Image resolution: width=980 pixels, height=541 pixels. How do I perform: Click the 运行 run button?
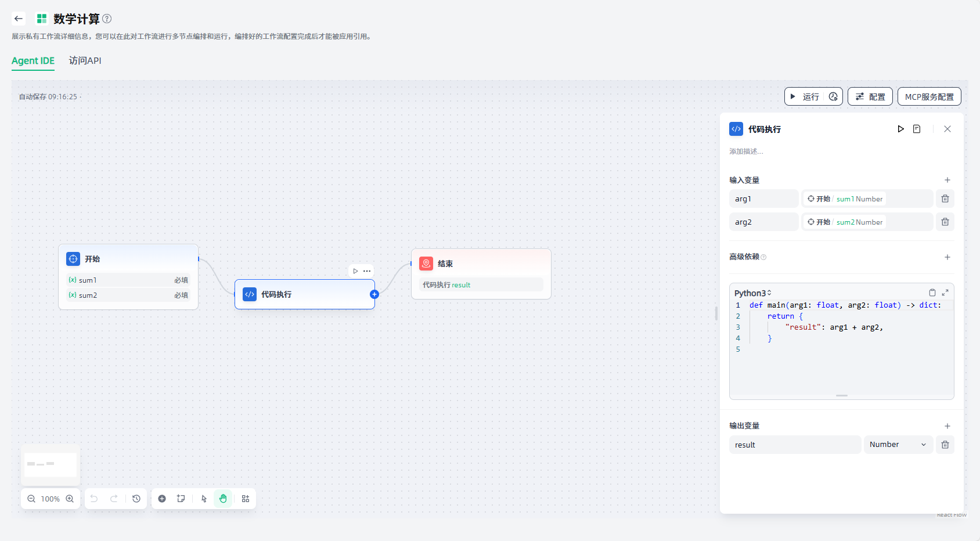tap(805, 96)
